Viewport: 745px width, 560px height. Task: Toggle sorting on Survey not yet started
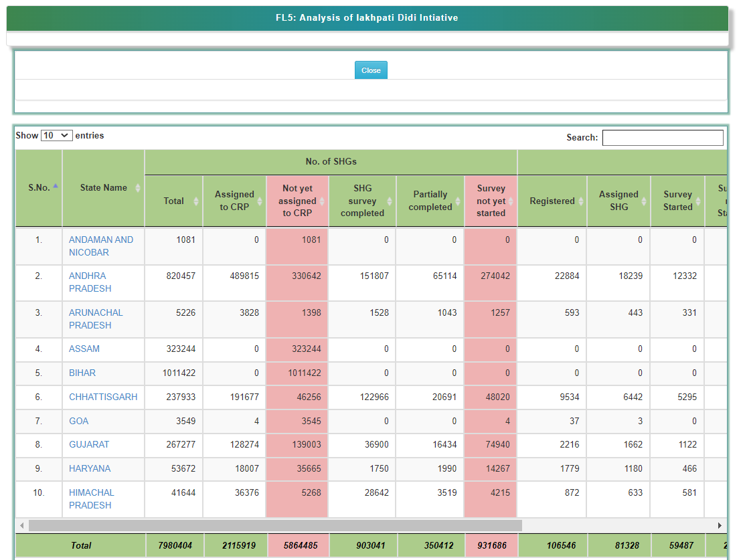[x=509, y=201]
